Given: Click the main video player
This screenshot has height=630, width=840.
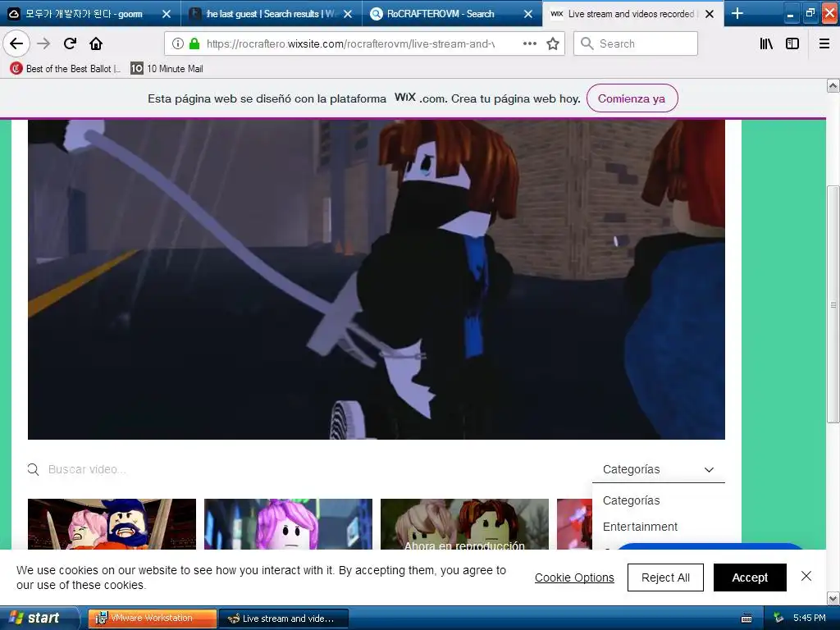Looking at the screenshot, I should (376, 280).
